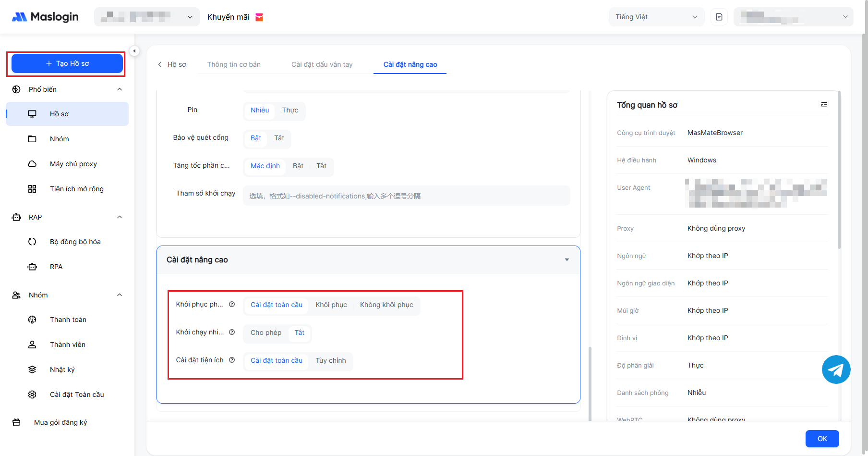Image resolution: width=868 pixels, height=456 pixels.
Task: Open Bộ đồng bộ hóa in sidebar
Action: click(x=75, y=242)
